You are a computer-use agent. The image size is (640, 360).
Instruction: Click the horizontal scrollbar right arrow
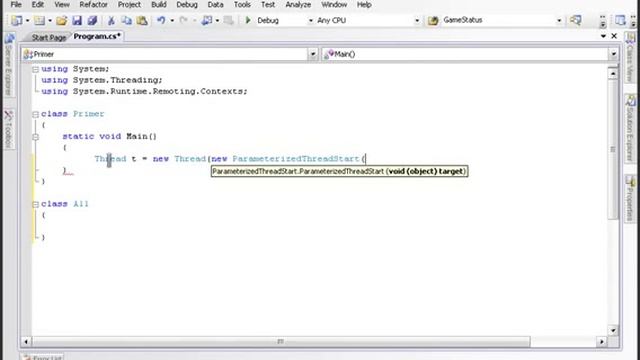click(602, 341)
